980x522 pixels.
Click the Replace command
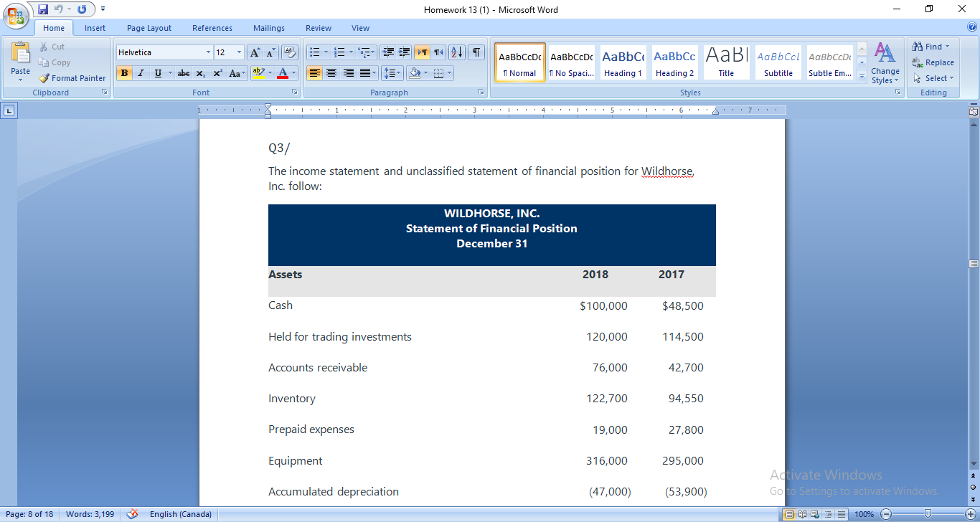[x=933, y=62]
